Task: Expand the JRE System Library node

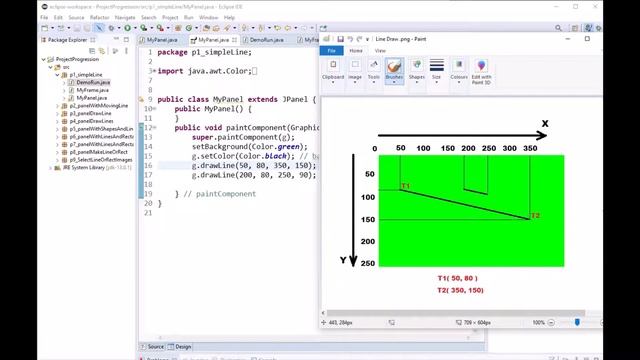Action: pyautogui.click(x=51, y=168)
